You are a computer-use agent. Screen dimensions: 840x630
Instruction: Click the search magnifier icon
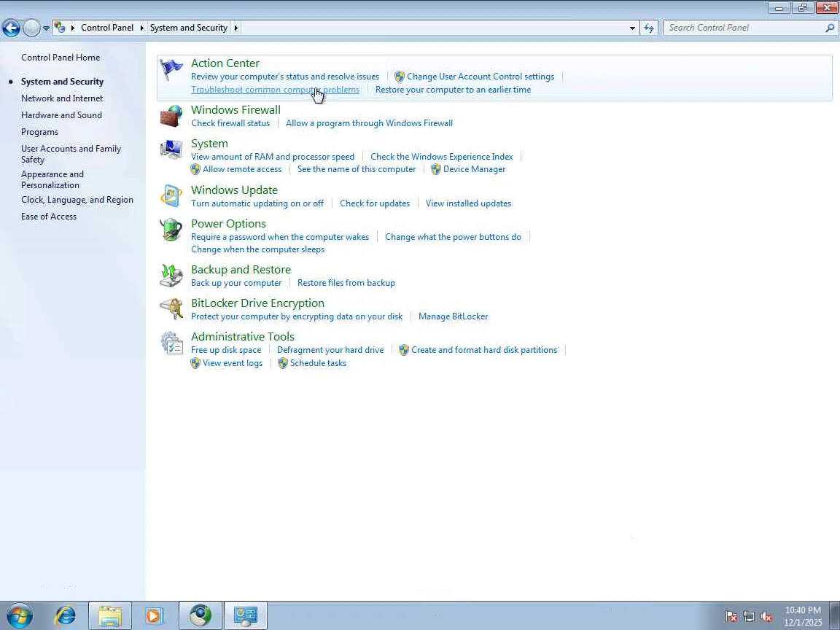tap(830, 28)
